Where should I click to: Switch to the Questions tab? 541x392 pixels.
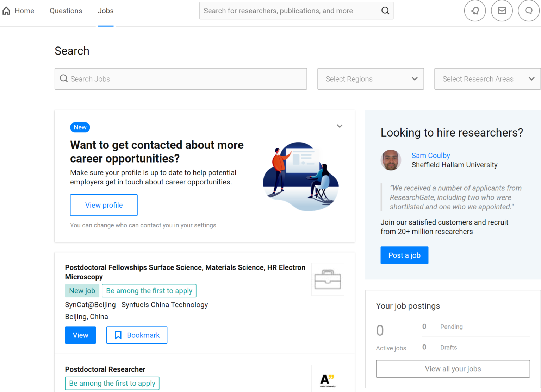click(66, 11)
